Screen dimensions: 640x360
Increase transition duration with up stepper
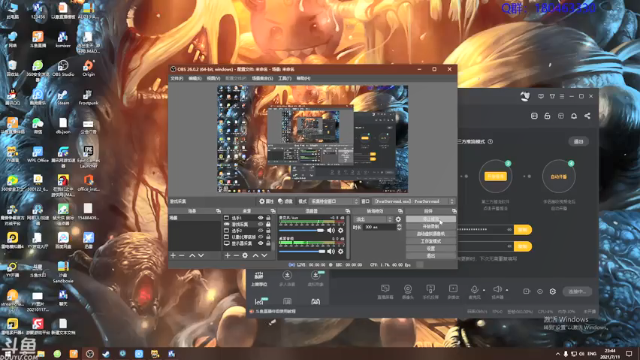[399, 225]
